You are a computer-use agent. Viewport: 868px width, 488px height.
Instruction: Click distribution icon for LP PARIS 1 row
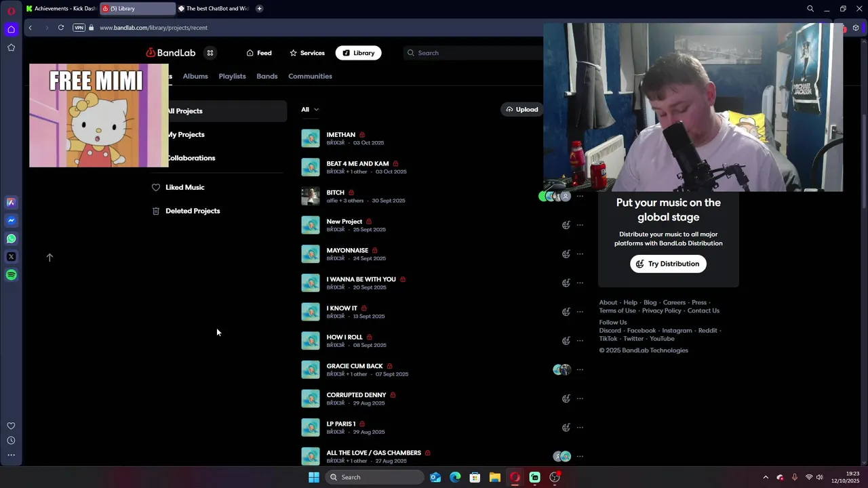pos(566,428)
